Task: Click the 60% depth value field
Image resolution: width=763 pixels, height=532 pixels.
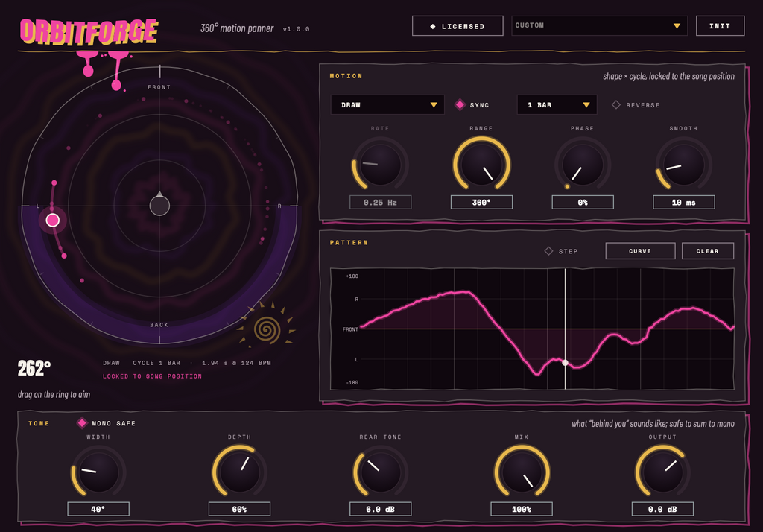Action: pyautogui.click(x=239, y=509)
